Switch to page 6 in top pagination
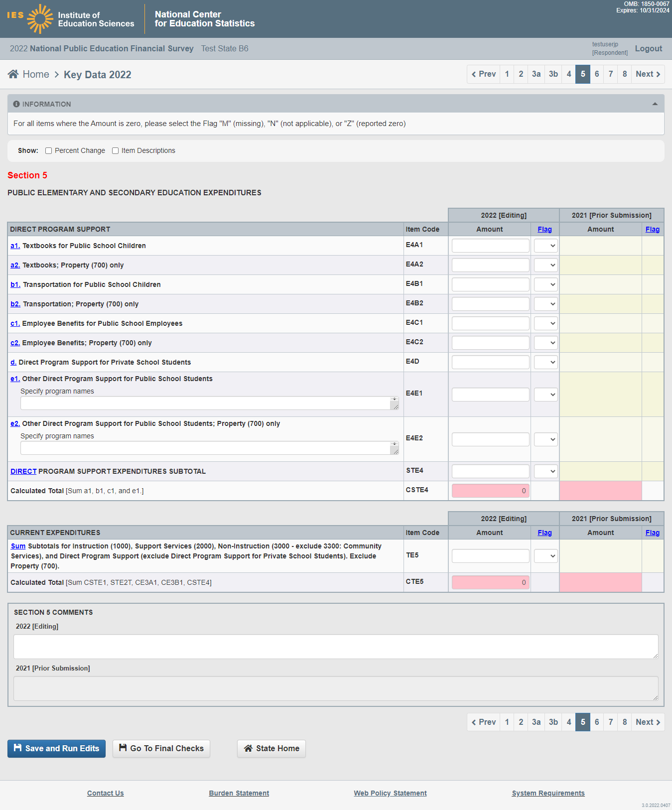 point(597,74)
